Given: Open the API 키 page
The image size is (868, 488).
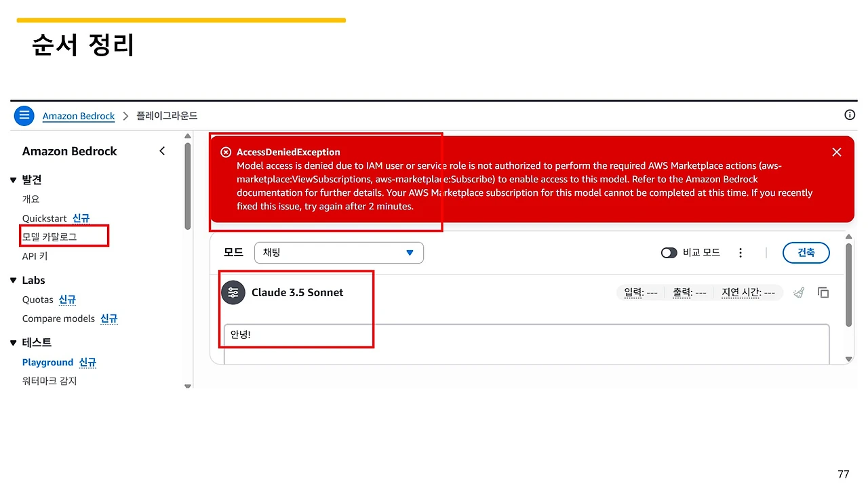Looking at the screenshot, I should coord(35,256).
